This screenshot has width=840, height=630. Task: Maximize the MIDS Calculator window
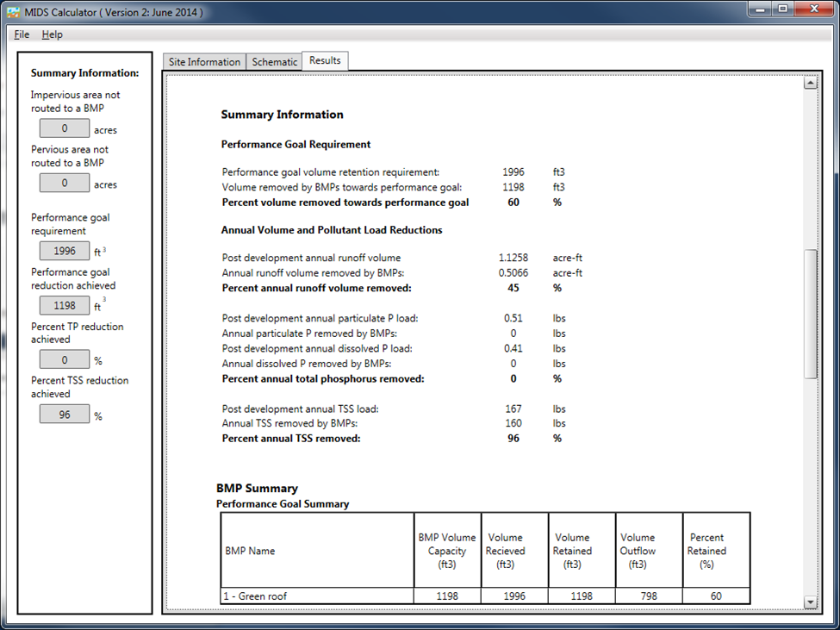tap(782, 9)
